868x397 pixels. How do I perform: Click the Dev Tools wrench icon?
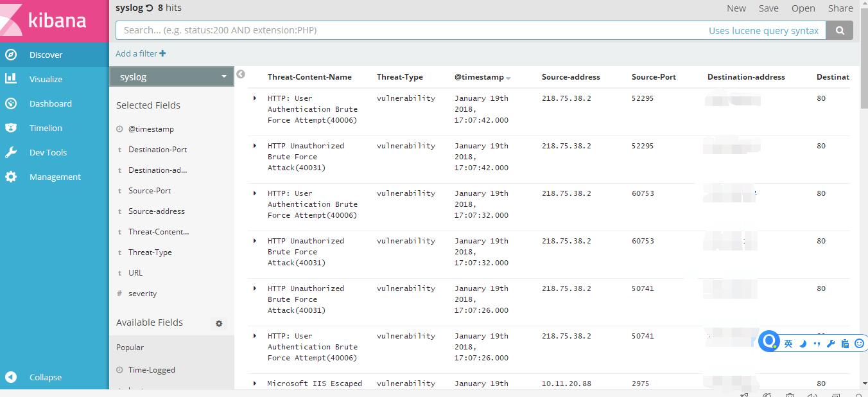pyautogui.click(x=11, y=152)
